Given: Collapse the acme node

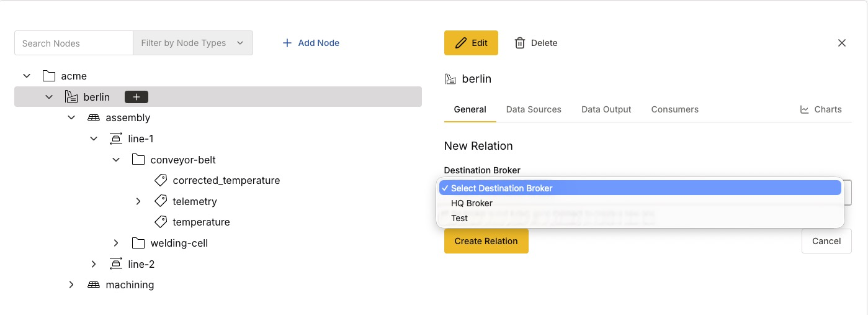Looking at the screenshot, I should pos(27,76).
